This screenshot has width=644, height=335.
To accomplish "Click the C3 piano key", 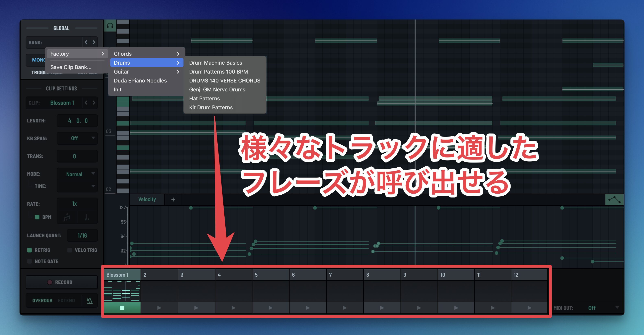I will click(123, 133).
